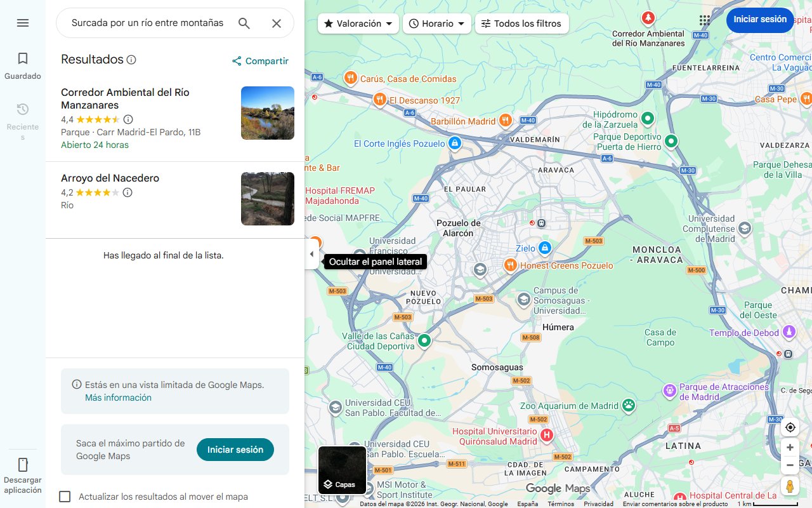Grab Pegman for Street View

pos(790,486)
